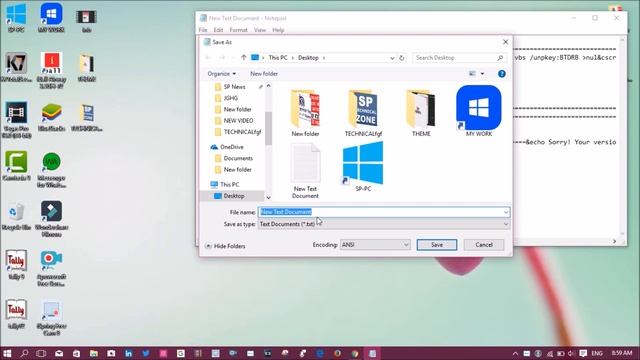
Task: Open the WhatsApp Messenger desktop shortcut
Action: (x=51, y=170)
